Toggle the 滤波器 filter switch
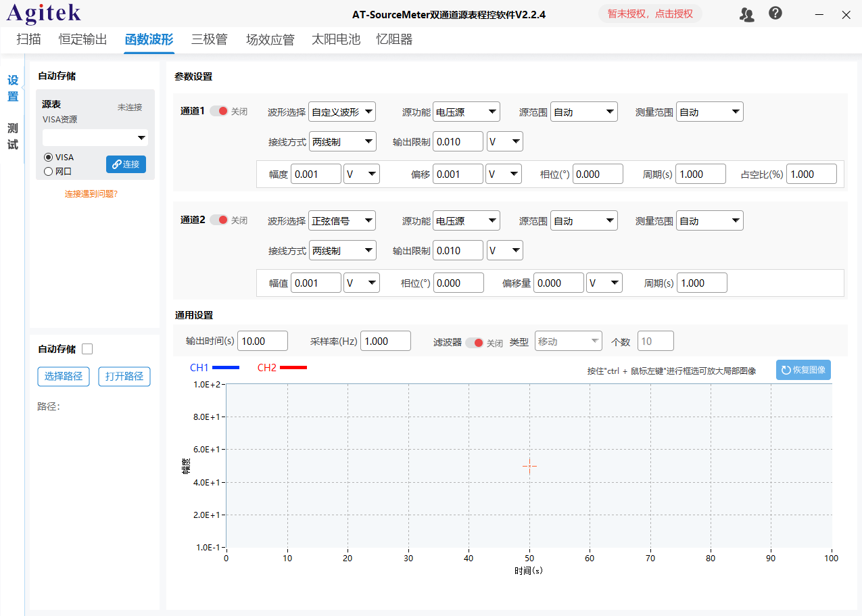The width and height of the screenshot is (862, 616). [x=474, y=342]
